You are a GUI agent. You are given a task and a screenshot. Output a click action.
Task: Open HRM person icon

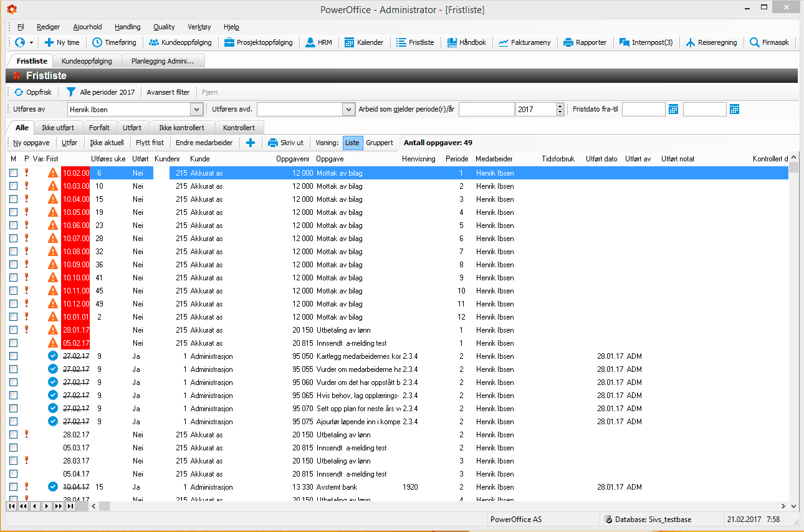pyautogui.click(x=310, y=42)
